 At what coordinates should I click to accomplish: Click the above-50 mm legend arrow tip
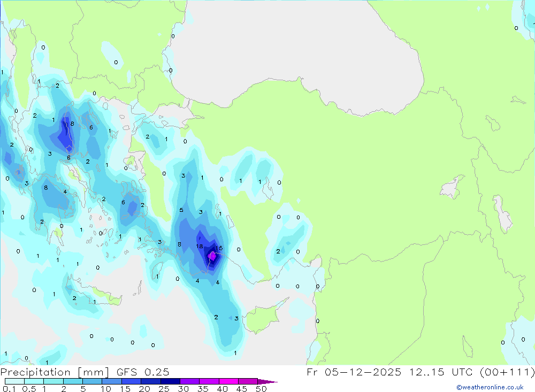tap(267, 382)
